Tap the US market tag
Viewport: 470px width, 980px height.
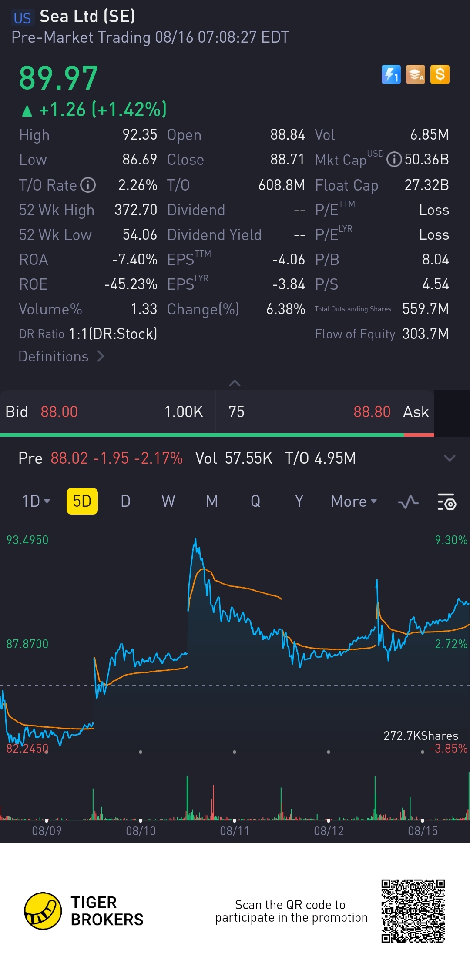22,18
